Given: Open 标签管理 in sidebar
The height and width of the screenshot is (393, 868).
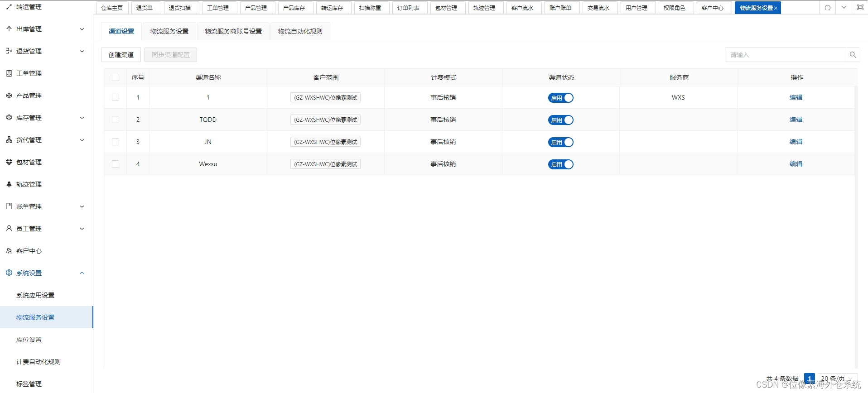Looking at the screenshot, I should point(29,384).
